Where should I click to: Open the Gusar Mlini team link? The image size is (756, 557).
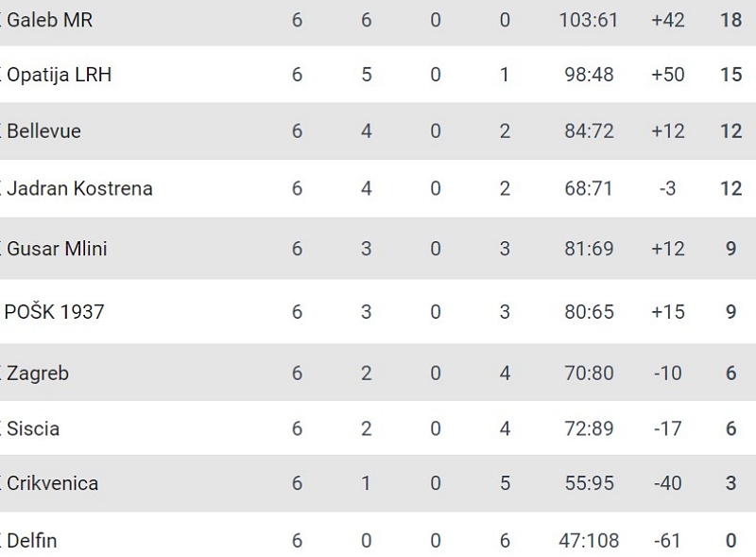click(x=57, y=249)
